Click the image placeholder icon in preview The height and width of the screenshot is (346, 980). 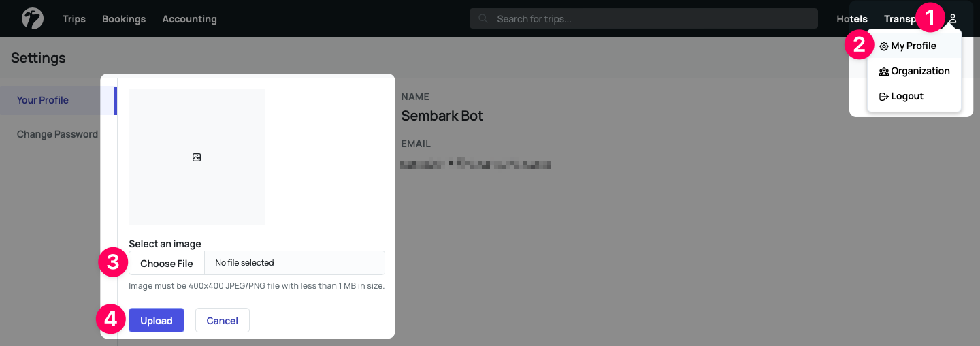pos(197,157)
